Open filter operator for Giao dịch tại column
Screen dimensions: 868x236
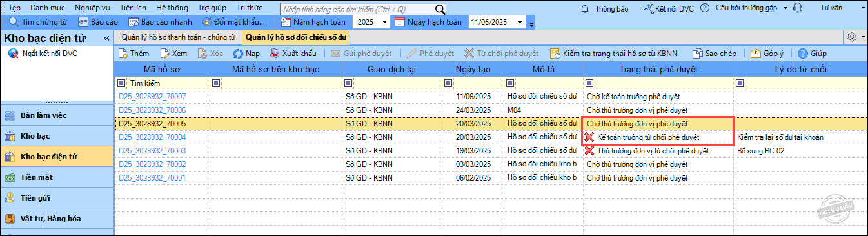coord(348,83)
